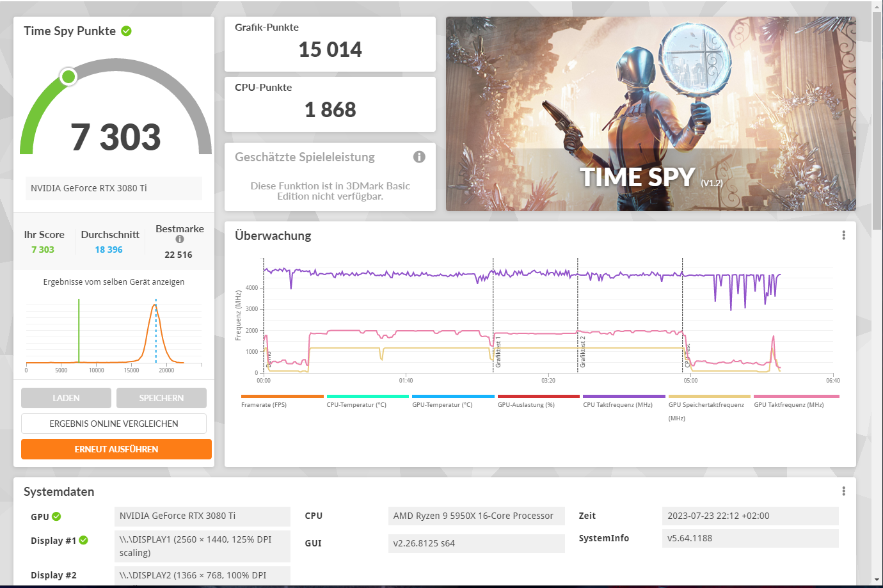This screenshot has height=588, width=883.
Task: Click the green checkmark next to GPU
Action: [56, 516]
